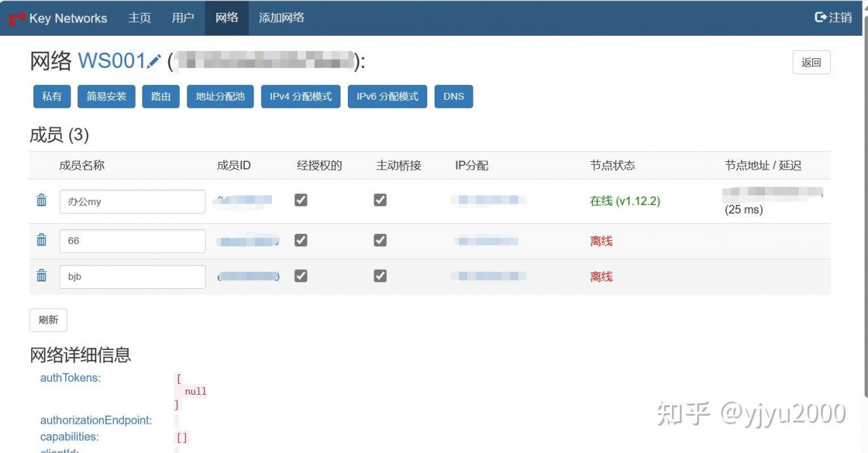Click the Key Networks logo icon
Viewport: 868px width, 453px height.
[x=17, y=19]
